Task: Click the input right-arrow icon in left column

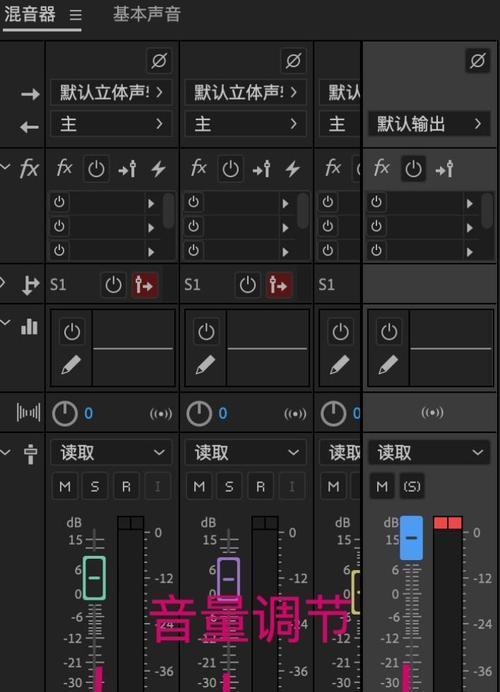Action: [x=30, y=94]
